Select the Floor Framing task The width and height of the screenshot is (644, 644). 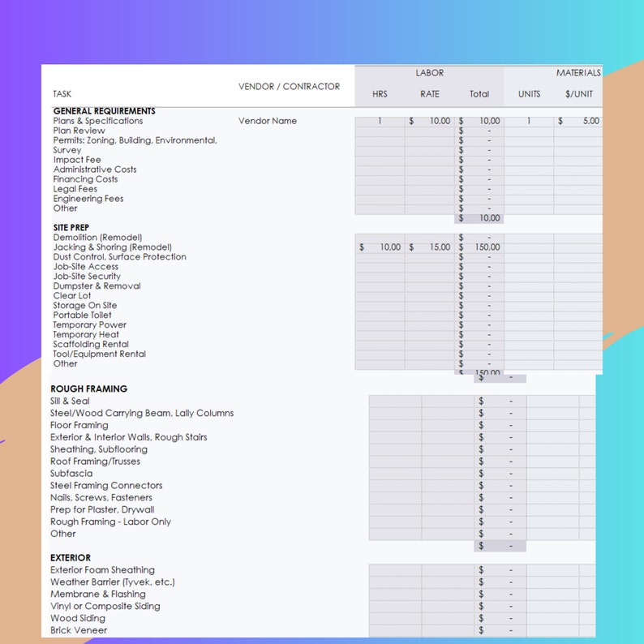(79, 425)
